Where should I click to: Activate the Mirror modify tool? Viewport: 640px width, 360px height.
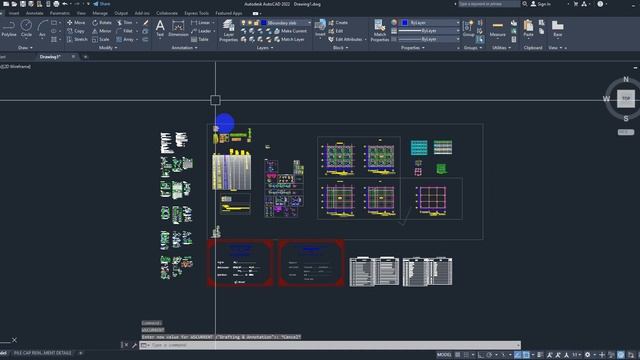point(102,31)
